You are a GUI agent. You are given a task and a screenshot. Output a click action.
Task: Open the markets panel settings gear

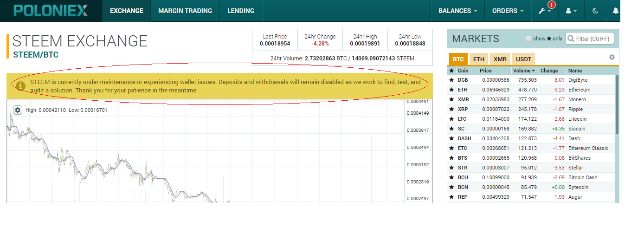pos(612,57)
